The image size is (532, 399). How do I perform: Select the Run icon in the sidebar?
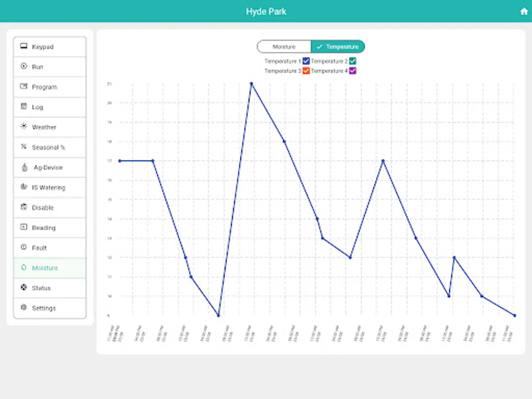(x=23, y=66)
